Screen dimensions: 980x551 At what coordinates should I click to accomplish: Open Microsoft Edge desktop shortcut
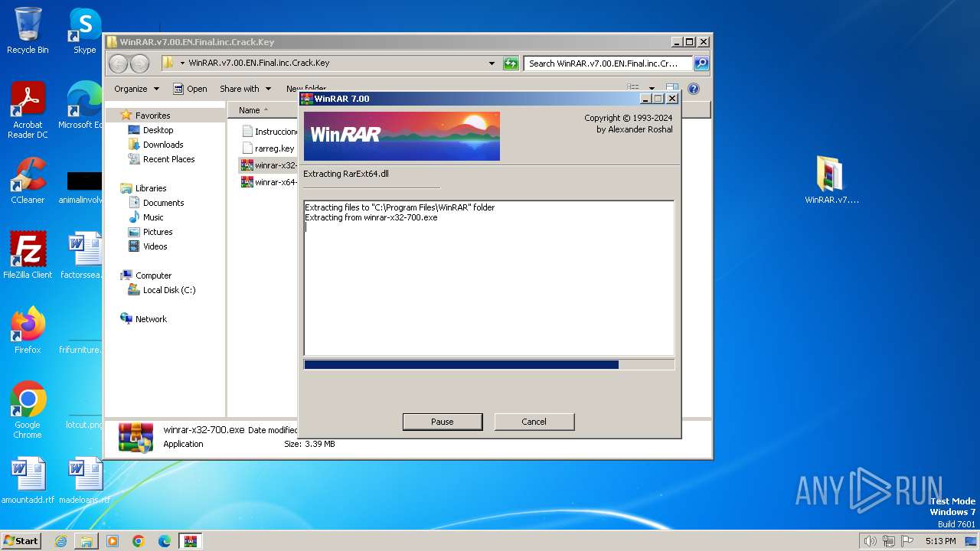coord(83,106)
